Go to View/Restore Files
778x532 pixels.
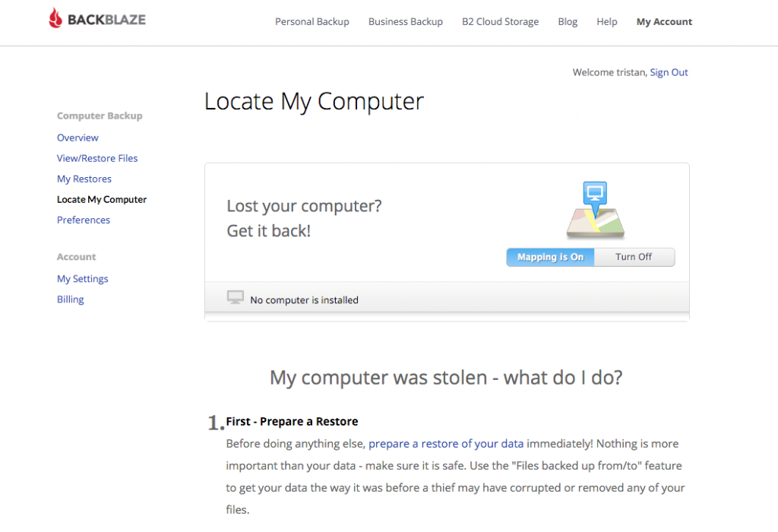pyautogui.click(x=97, y=158)
